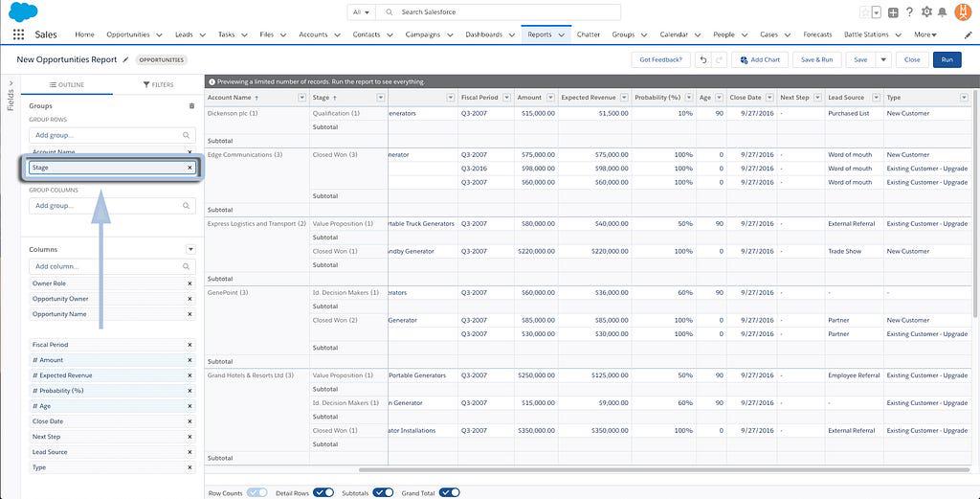Screen dimensions: 980x499
Task: Open the notifications bell
Action: (943, 12)
